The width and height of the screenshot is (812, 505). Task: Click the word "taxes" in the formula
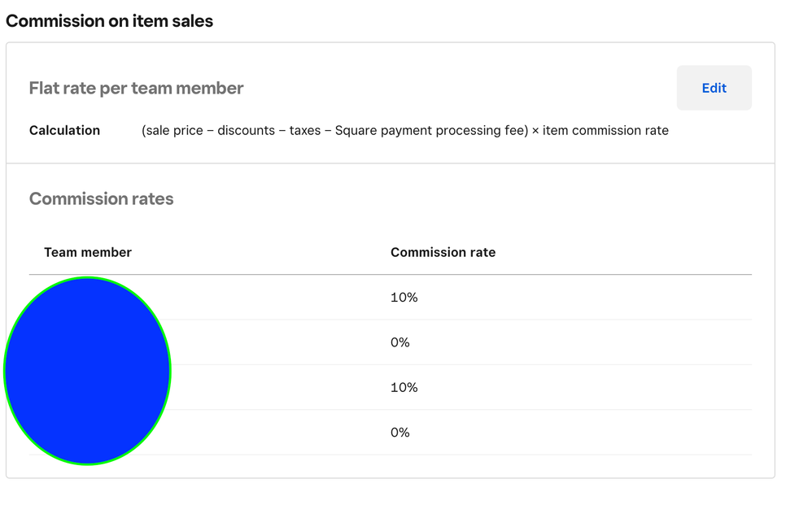point(305,130)
